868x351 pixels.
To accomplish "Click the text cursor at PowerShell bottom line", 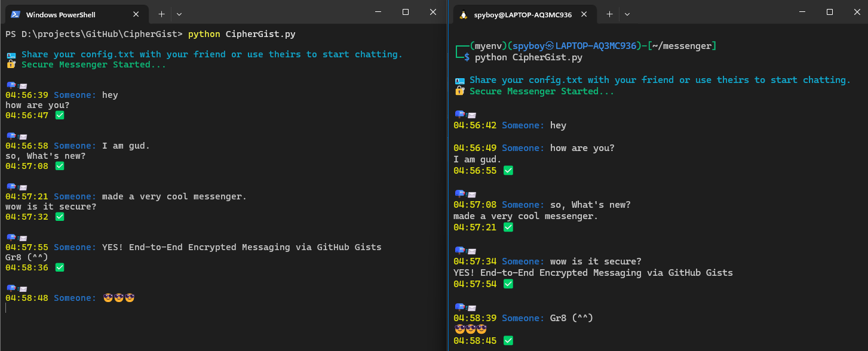I will [x=5, y=308].
